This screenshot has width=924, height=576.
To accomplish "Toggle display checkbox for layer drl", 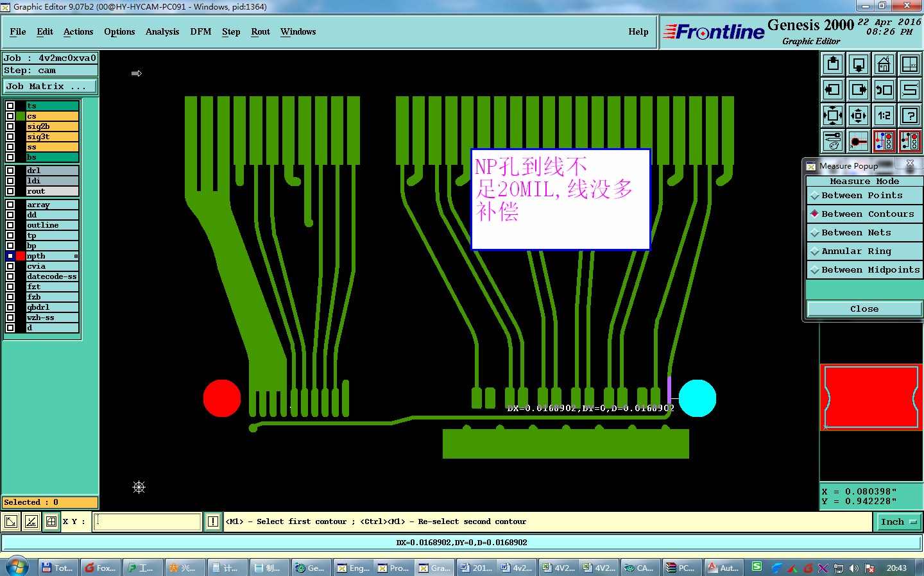I will pyautogui.click(x=10, y=171).
